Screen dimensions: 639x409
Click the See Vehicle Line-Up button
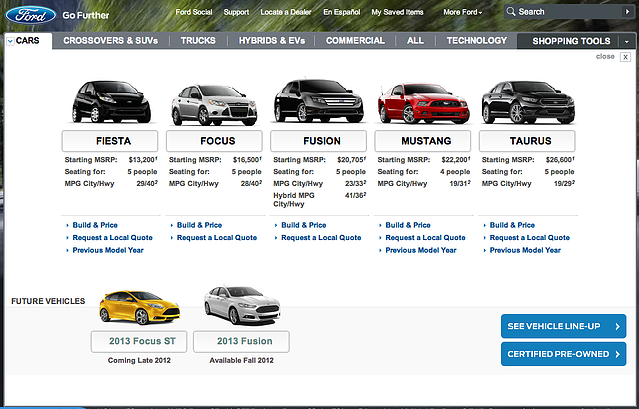pyautogui.click(x=563, y=326)
